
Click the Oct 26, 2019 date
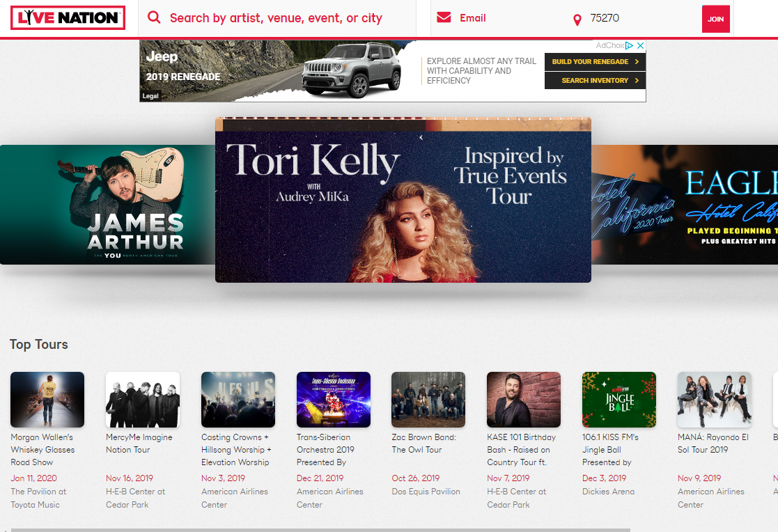(416, 478)
